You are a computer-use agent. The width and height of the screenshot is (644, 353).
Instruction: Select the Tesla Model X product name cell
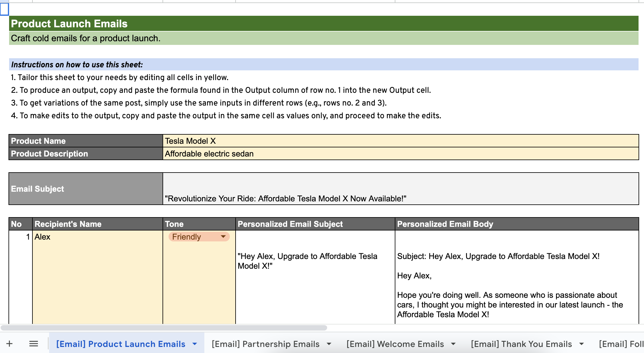point(401,141)
